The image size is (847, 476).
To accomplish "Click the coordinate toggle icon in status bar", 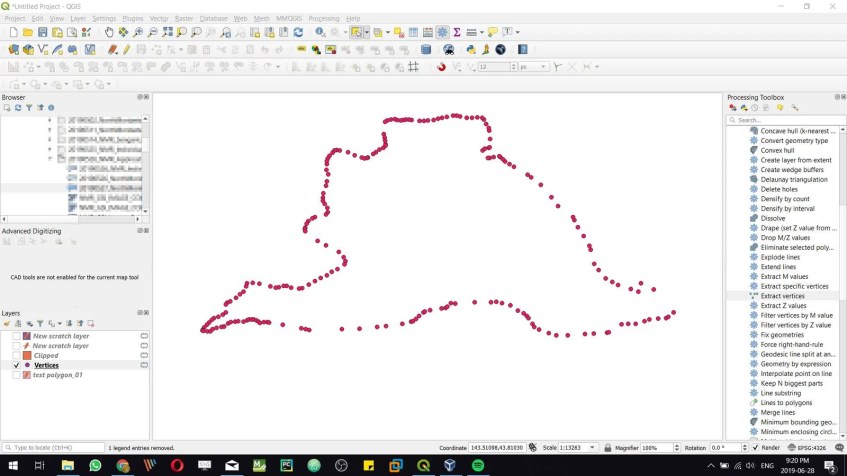I will 533,447.
